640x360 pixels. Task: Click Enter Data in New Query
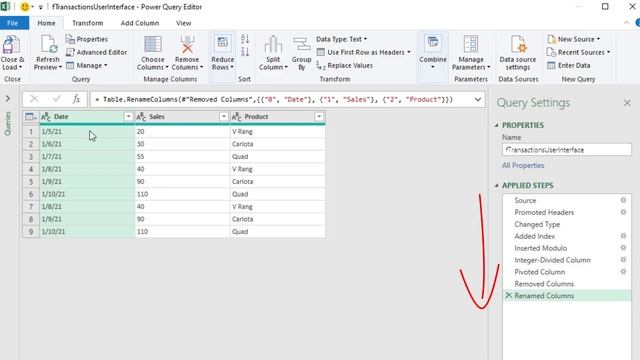coord(569,65)
